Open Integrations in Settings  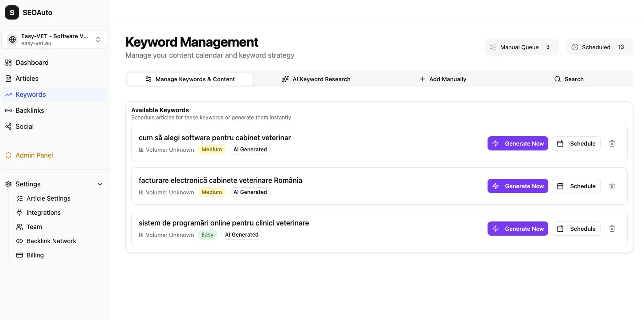click(x=43, y=212)
